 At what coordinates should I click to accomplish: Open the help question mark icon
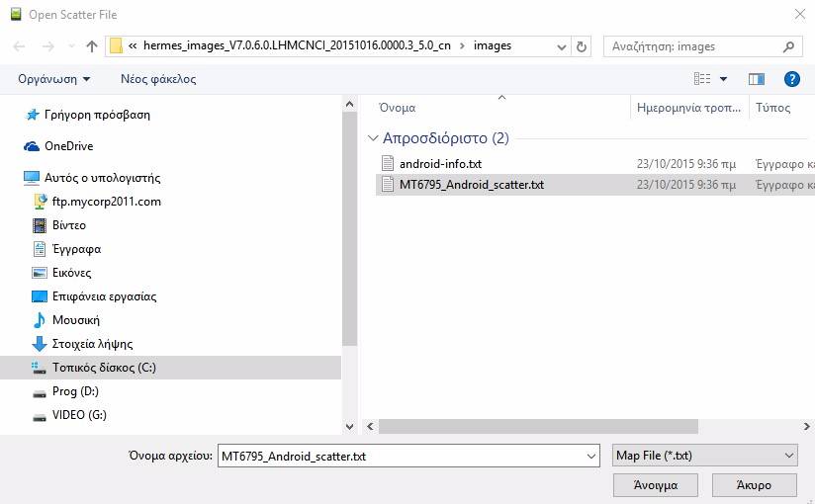click(x=791, y=79)
